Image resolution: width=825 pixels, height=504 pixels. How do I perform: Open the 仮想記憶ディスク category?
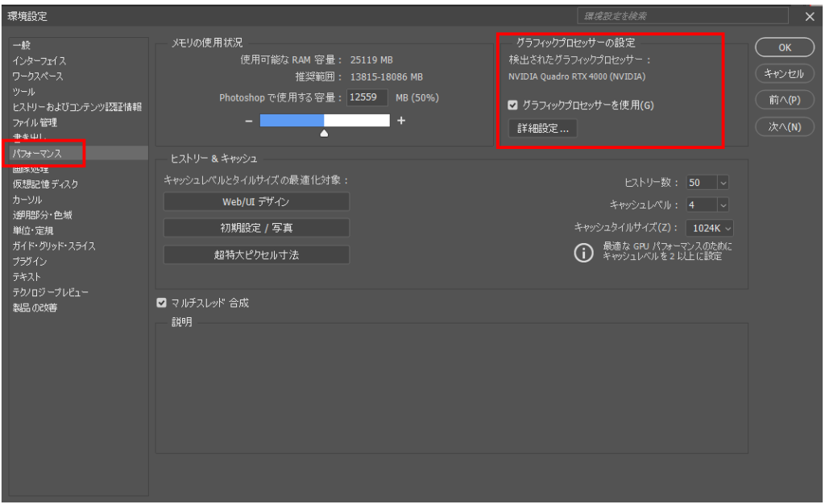(46, 184)
